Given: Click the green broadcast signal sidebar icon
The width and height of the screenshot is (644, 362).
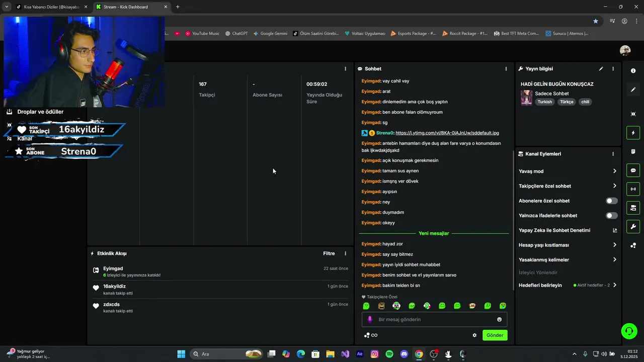Looking at the screenshot, I should coord(633,189).
